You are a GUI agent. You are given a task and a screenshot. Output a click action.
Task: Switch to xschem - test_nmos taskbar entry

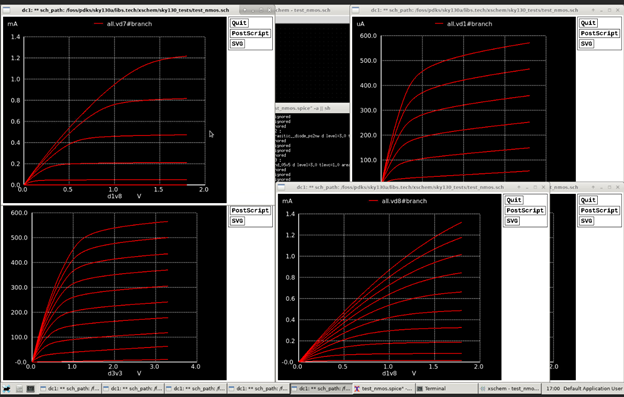click(x=510, y=389)
